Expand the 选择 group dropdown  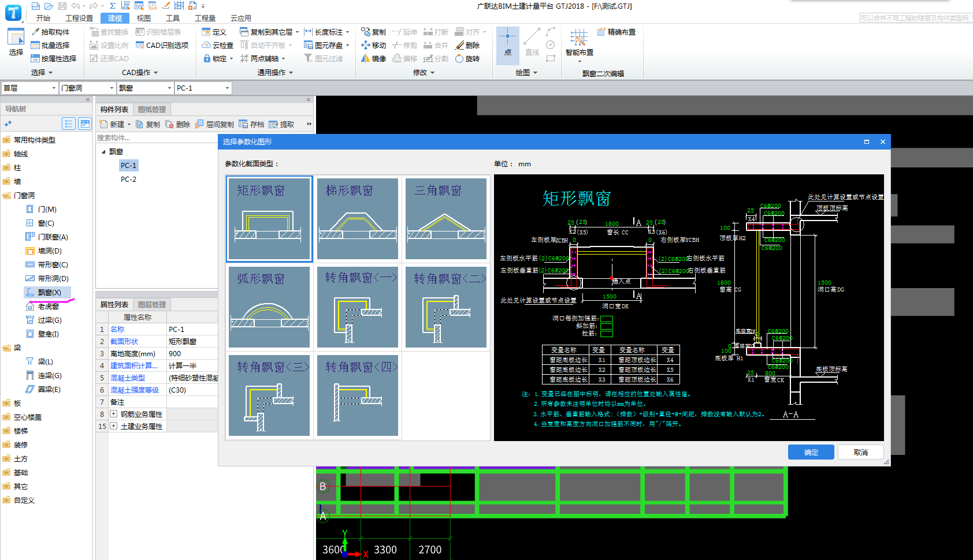[42, 72]
